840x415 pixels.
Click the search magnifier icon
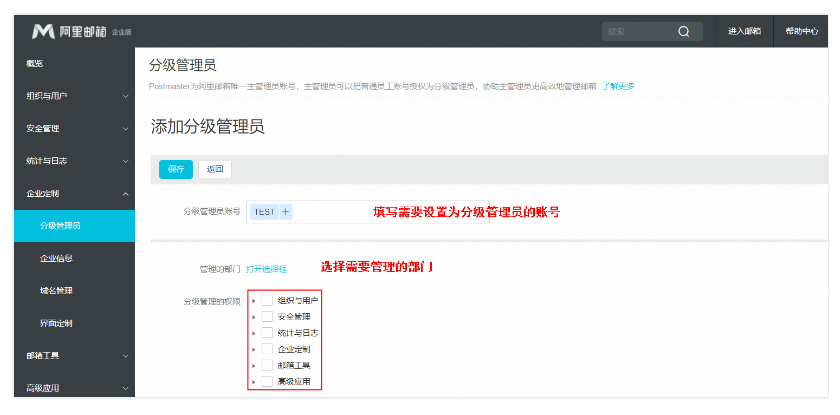pos(684,32)
